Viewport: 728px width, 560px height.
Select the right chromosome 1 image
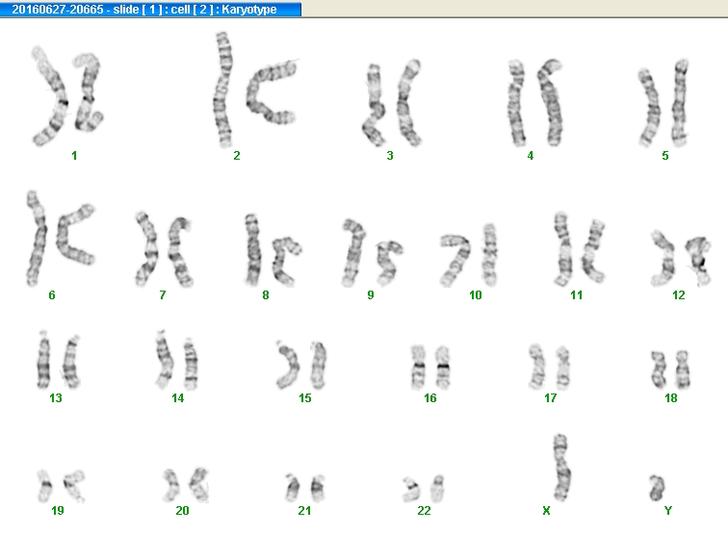pos(89,91)
